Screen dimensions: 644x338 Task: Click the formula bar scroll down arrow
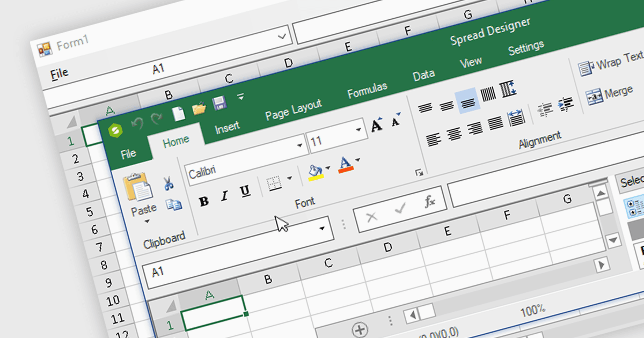point(613,240)
